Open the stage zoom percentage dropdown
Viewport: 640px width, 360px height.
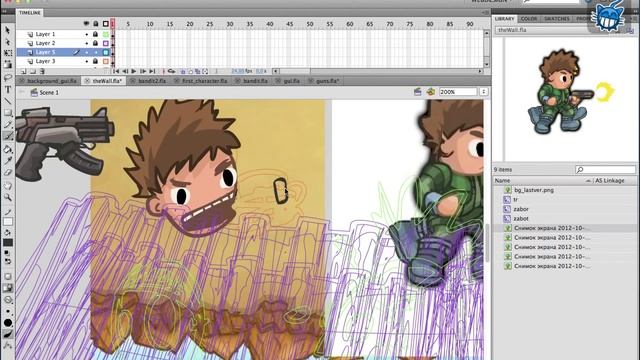[484, 92]
